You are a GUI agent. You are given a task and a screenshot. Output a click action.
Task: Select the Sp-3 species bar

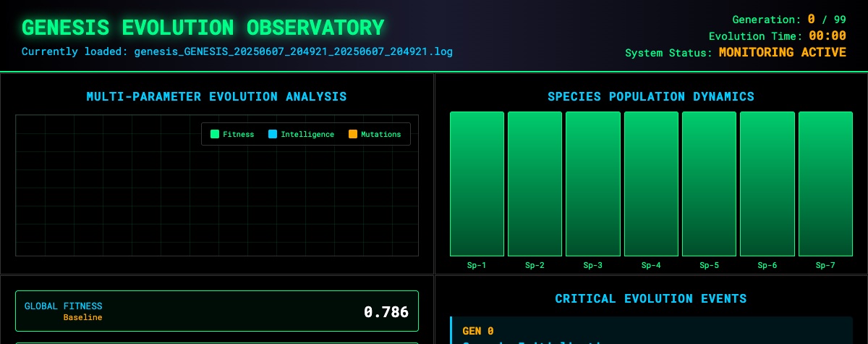click(x=593, y=184)
